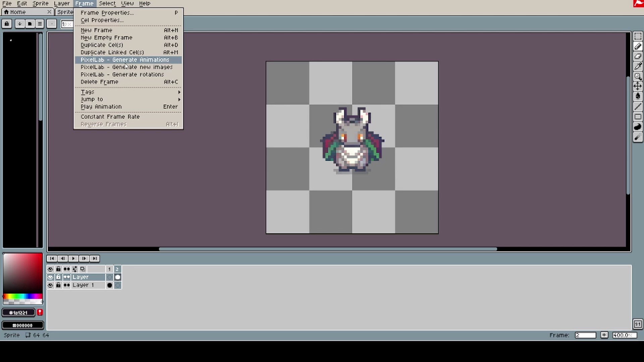Select the Rectangular Marquee tool
The width and height of the screenshot is (644, 362).
point(638,36)
